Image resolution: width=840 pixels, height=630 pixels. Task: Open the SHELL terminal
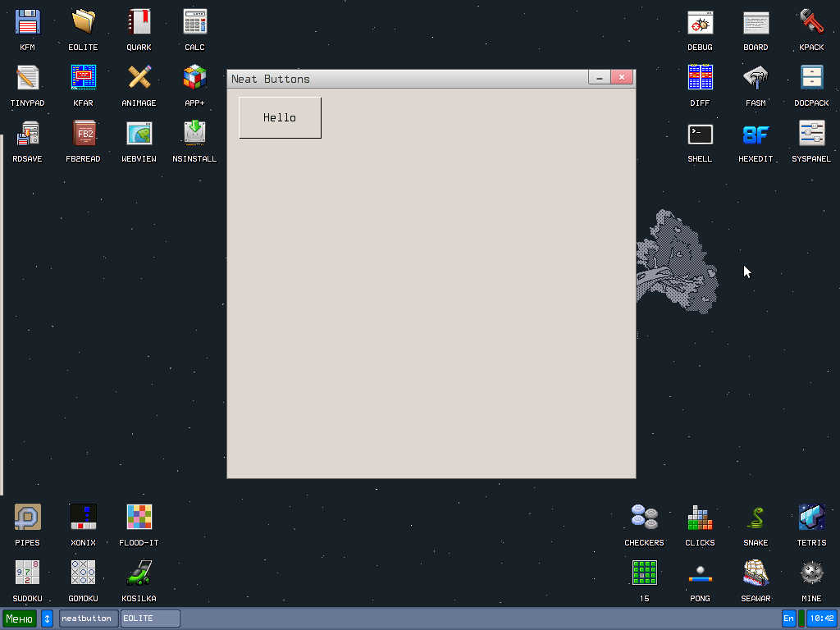700,135
